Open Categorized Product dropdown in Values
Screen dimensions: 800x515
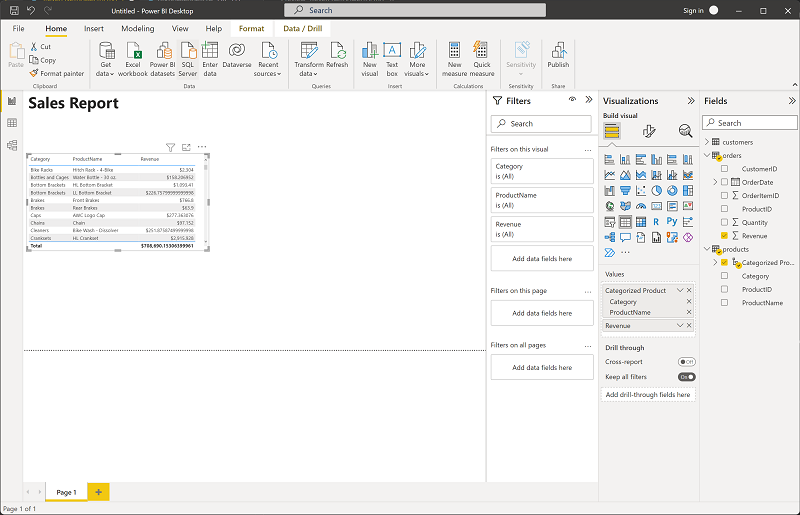[x=680, y=290]
